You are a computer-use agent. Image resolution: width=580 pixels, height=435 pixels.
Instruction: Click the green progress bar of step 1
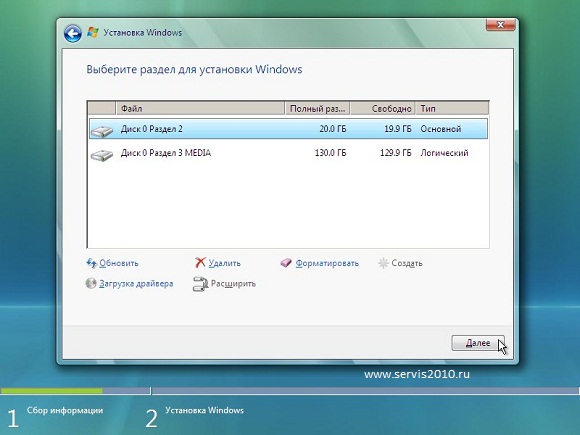click(51, 391)
